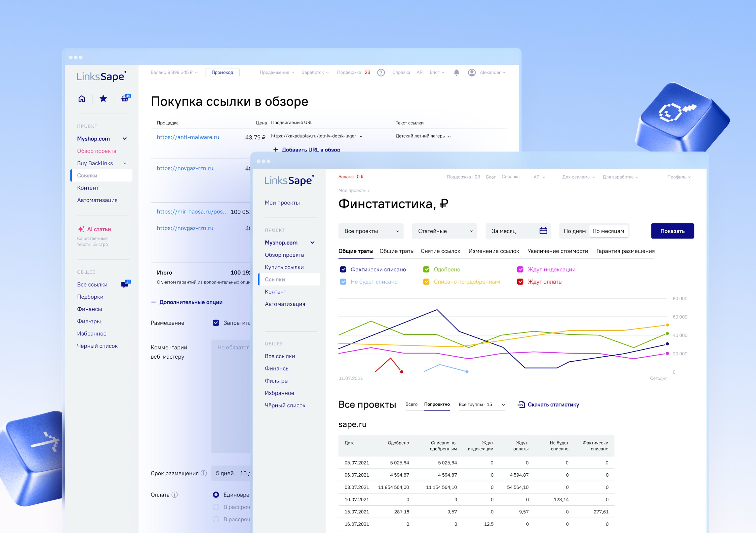Viewport: 756px width, 533px height.
Task: Open the https://anti-malware.ru link
Action: 188,137
